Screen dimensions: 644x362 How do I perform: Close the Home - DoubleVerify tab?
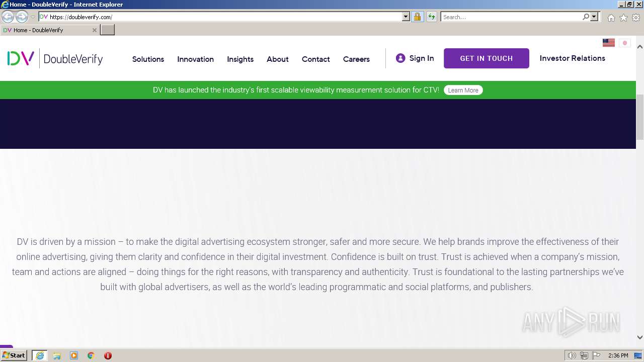tap(95, 30)
